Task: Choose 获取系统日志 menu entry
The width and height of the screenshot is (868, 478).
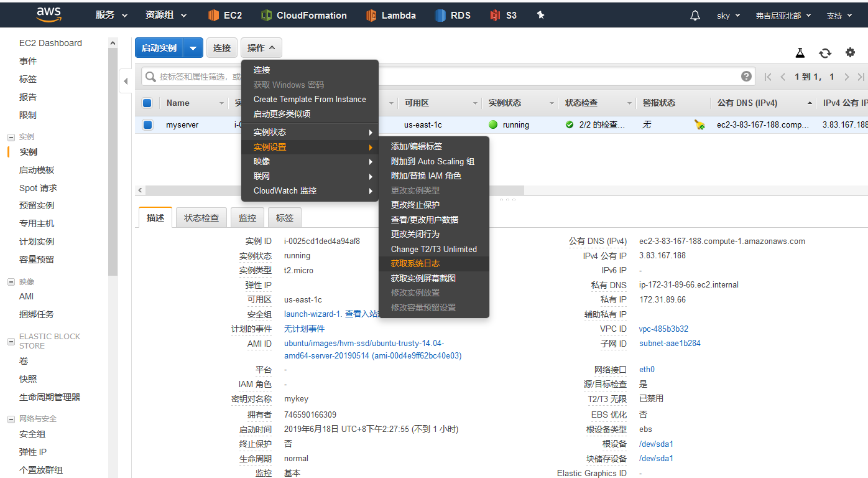Action: tap(434, 264)
